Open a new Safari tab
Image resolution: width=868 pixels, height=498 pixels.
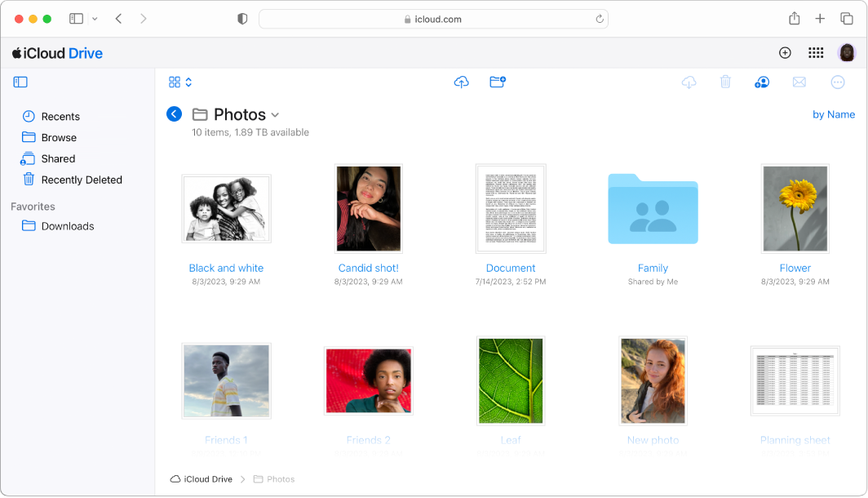click(x=820, y=19)
